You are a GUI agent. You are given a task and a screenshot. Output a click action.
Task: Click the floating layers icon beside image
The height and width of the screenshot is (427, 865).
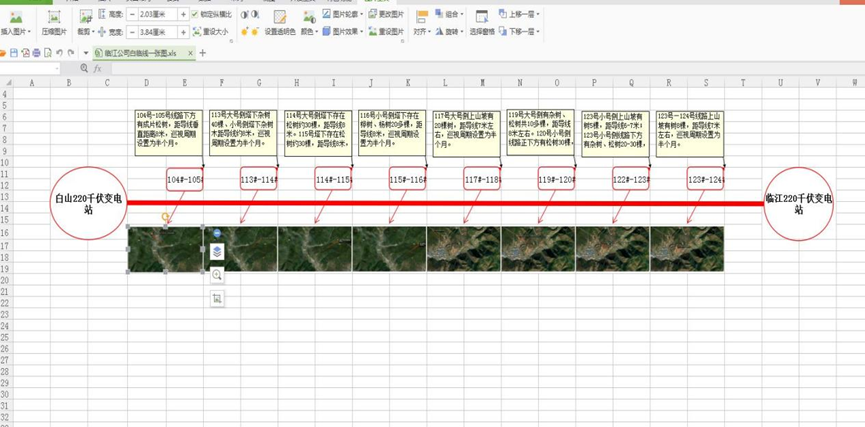pos(217,252)
